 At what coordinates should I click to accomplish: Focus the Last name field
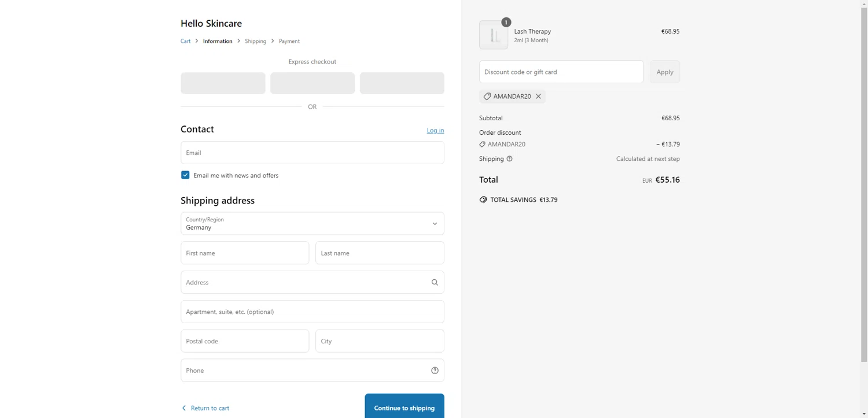click(380, 253)
